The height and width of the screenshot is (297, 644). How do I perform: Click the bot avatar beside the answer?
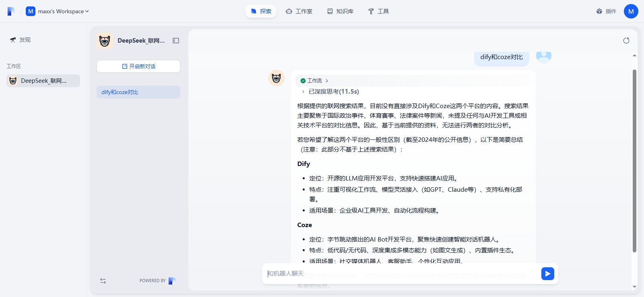click(x=277, y=78)
